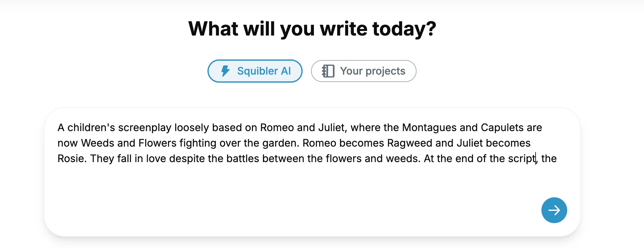
Task: Click the lightning bolt icon
Action: pos(225,71)
